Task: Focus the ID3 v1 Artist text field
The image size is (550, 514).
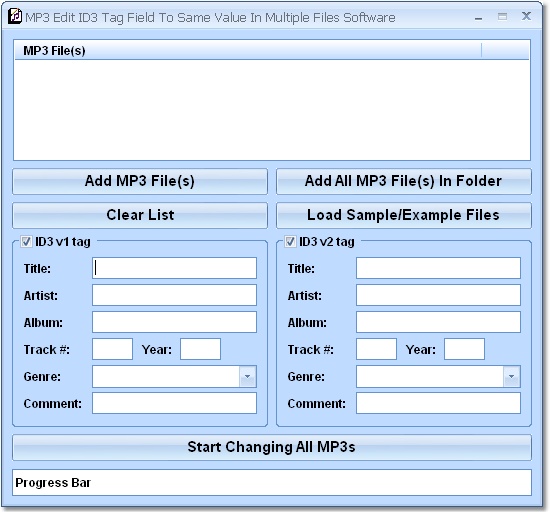Action: pyautogui.click(x=174, y=295)
